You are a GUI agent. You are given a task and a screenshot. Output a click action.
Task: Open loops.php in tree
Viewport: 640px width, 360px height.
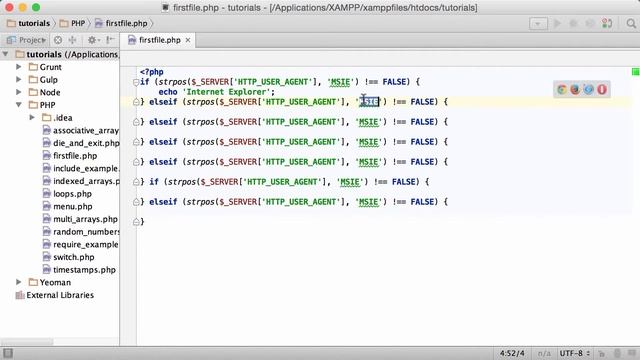67,194
